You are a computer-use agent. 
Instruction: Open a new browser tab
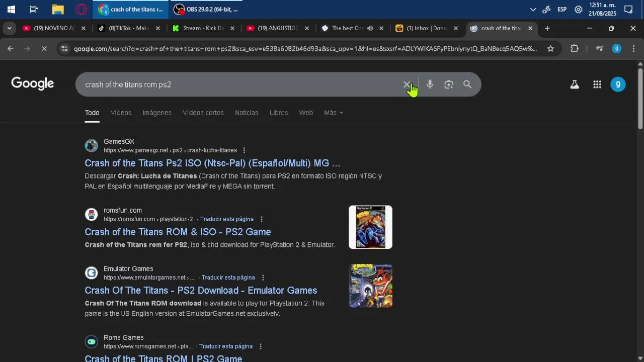[x=547, y=28]
